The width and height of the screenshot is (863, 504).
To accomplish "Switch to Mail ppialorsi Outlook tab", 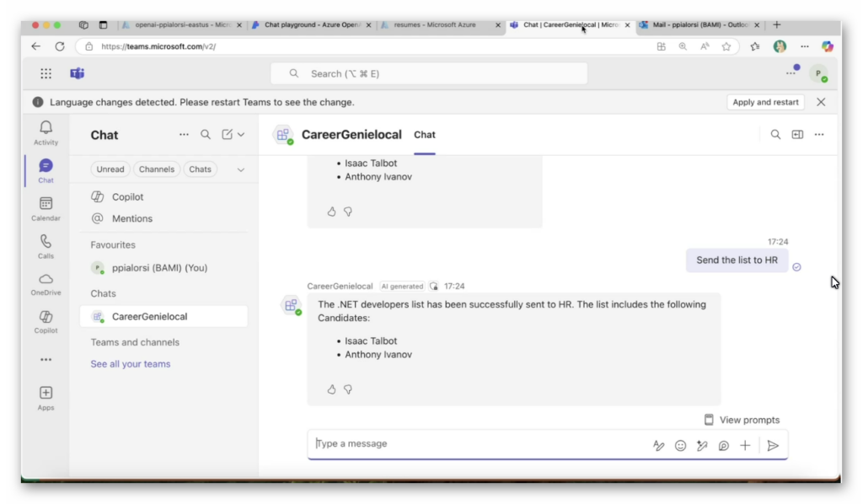I will [699, 24].
